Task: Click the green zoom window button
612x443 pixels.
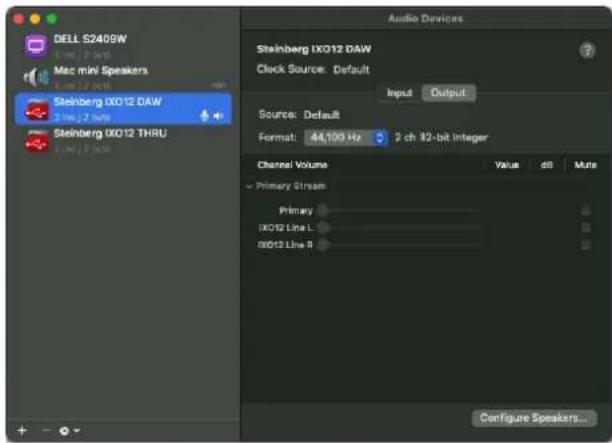Action: coord(52,19)
